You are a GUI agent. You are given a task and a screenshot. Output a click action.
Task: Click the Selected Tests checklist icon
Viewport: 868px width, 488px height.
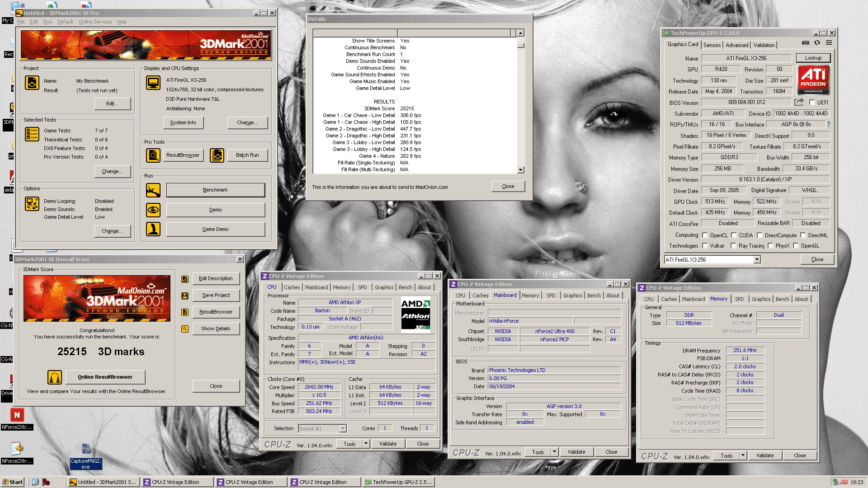coord(32,134)
